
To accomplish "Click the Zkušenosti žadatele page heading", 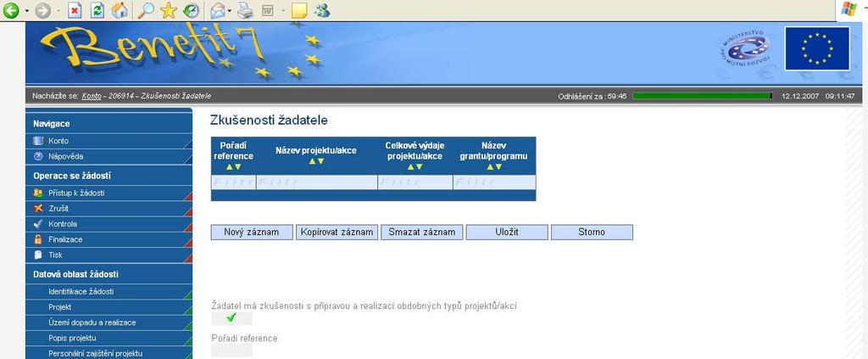I will (269, 120).
